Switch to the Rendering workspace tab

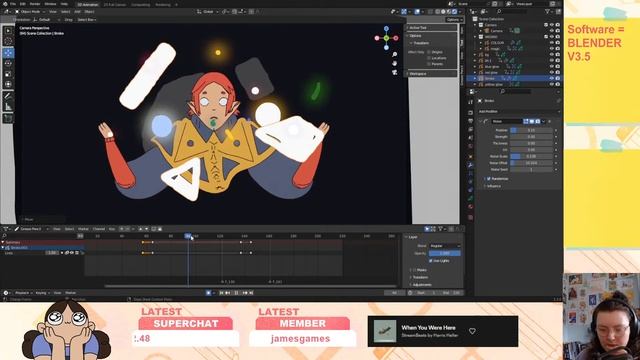tap(163, 4)
